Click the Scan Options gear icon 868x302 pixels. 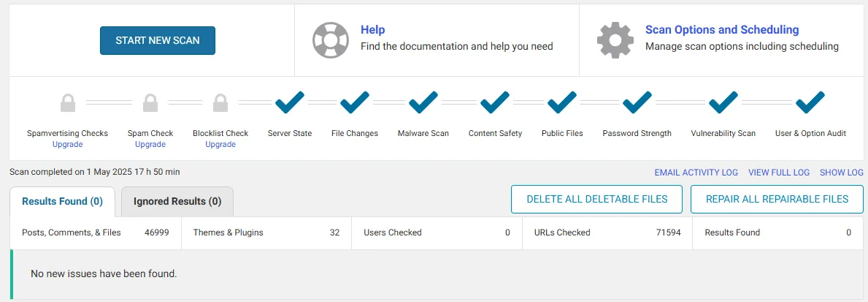click(x=615, y=40)
